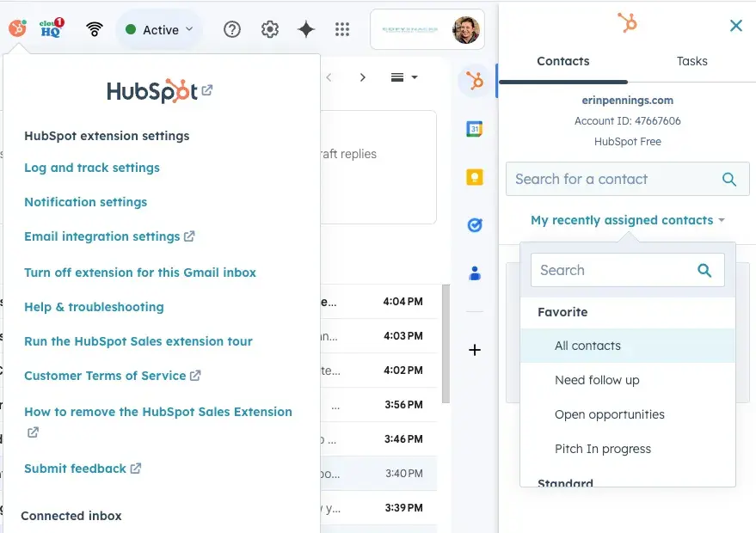Open the Google apps grid
This screenshot has height=533, width=756.
[x=342, y=29]
